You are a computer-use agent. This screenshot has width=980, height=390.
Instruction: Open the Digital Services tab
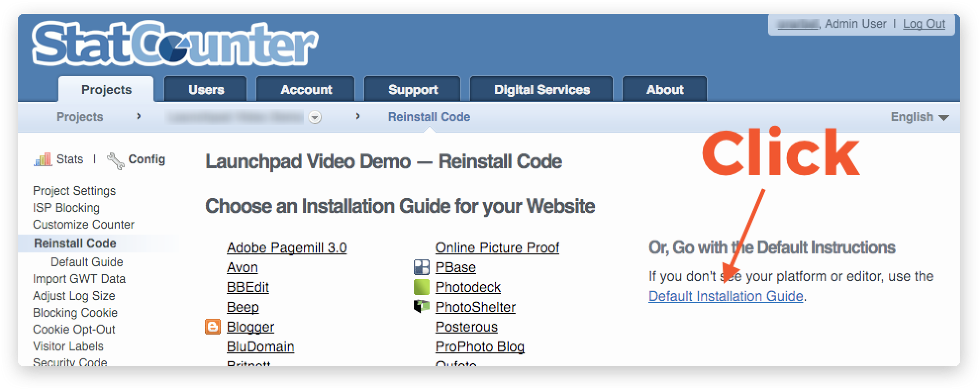[x=542, y=90]
